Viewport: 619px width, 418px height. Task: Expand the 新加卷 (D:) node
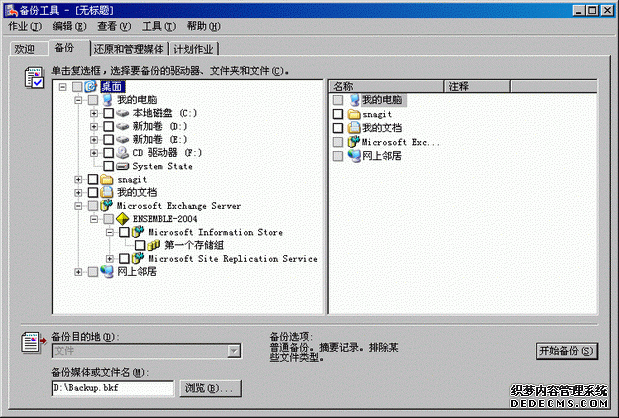94,126
